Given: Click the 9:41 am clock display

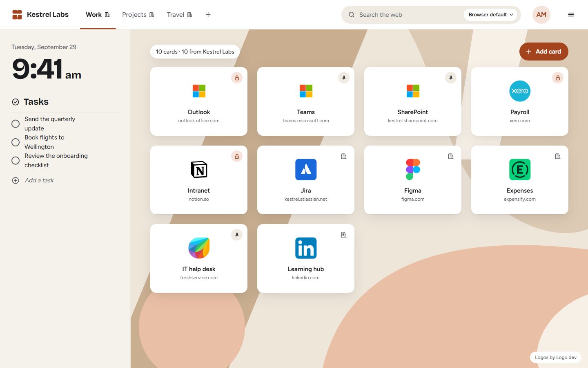Looking at the screenshot, I should 47,69.
